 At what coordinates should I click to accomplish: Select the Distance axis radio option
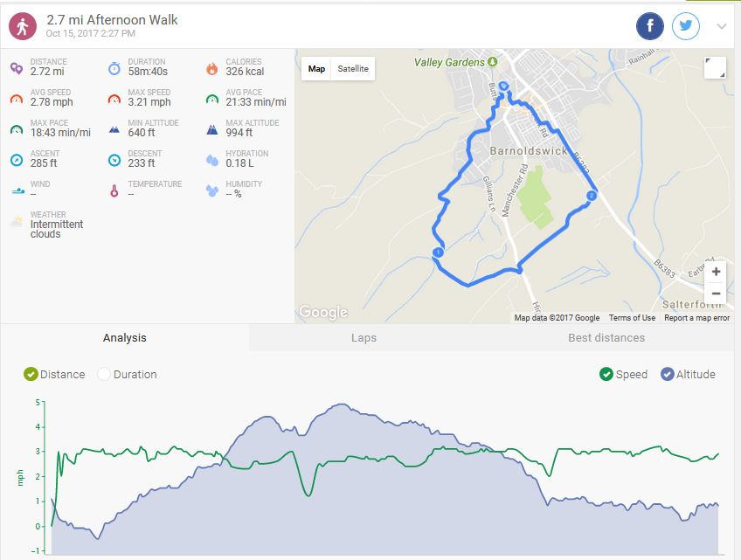pos(31,375)
